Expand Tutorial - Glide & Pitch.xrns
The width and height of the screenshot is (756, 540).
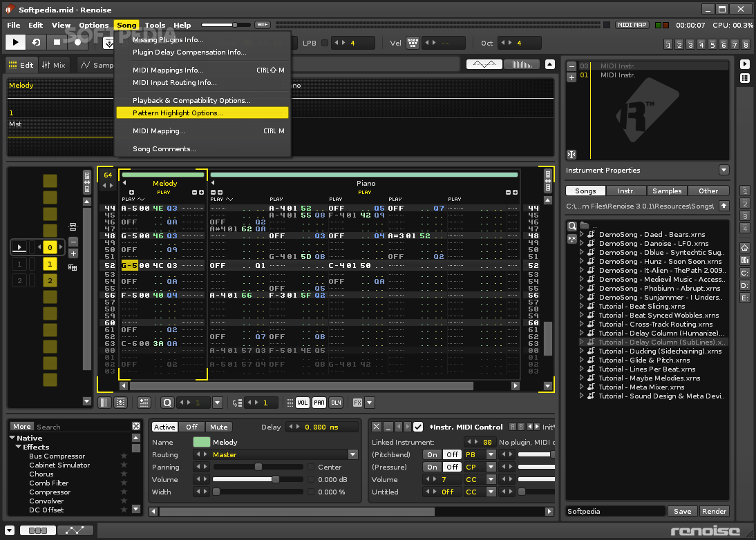(x=581, y=360)
